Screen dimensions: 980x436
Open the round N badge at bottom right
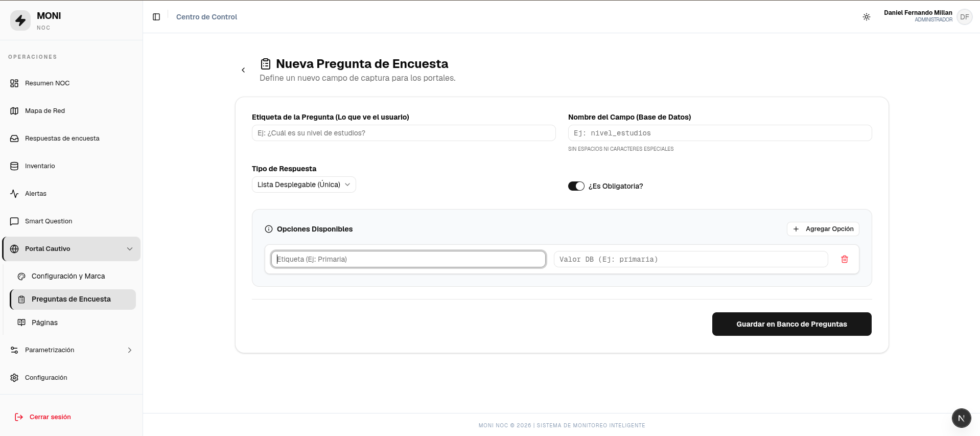click(x=961, y=418)
